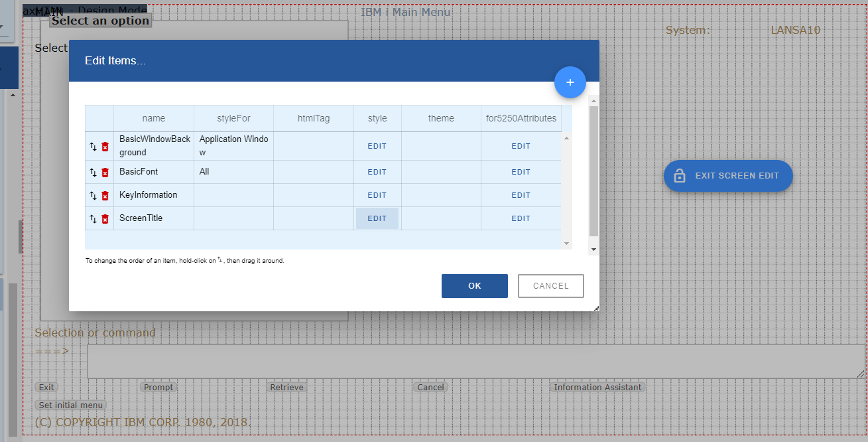The height and width of the screenshot is (442, 868).
Task: Click the dialog's outer vertical scrollbar
Action: coord(593,173)
